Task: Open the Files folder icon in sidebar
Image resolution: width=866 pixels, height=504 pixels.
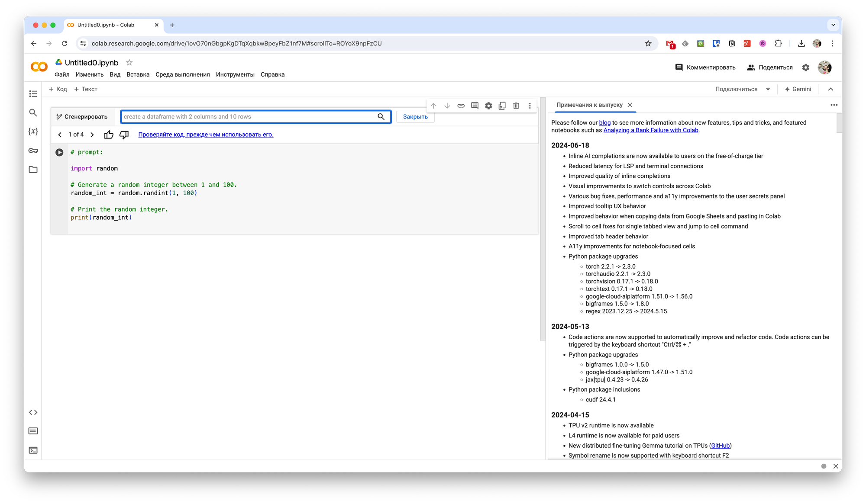Action: pos(33,170)
